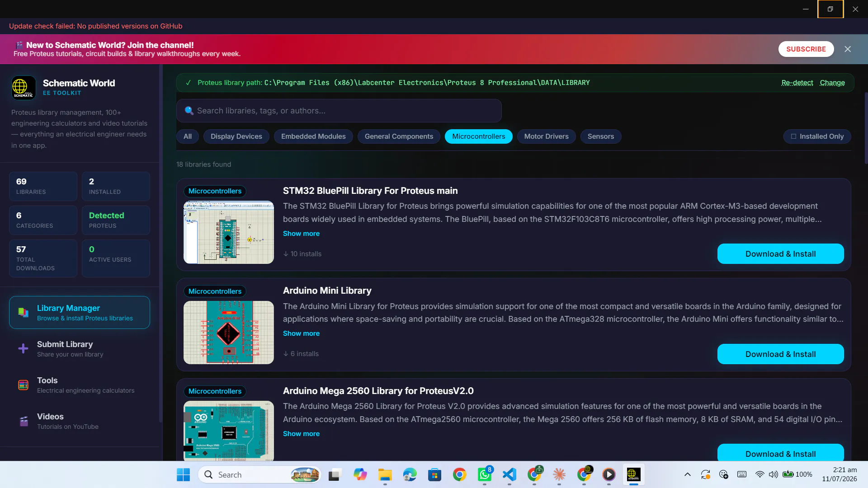Click the Arduino Mega 2560 thumbnail image
Screen dimensions: 868x488
229,431
